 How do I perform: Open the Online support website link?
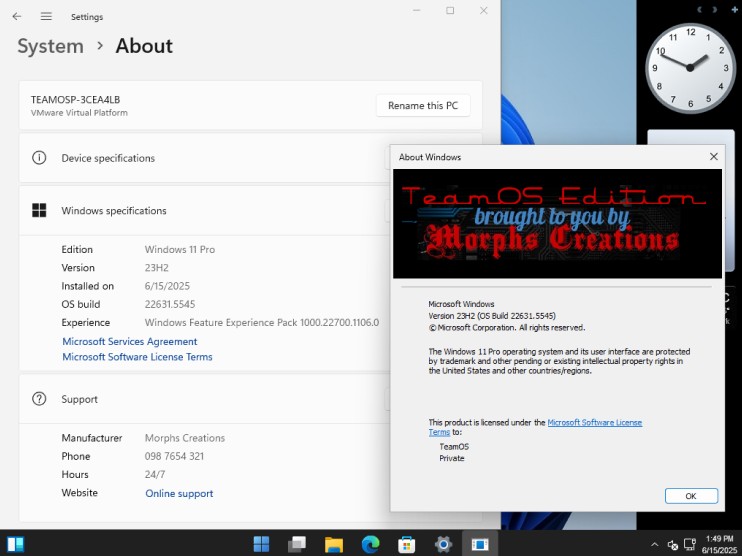coord(179,494)
